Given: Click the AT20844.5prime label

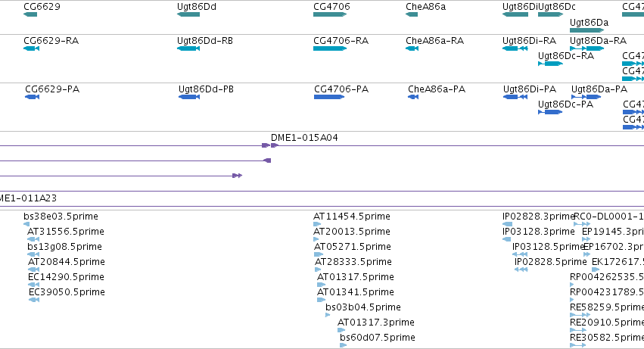Looking at the screenshot, I should click(x=66, y=262).
